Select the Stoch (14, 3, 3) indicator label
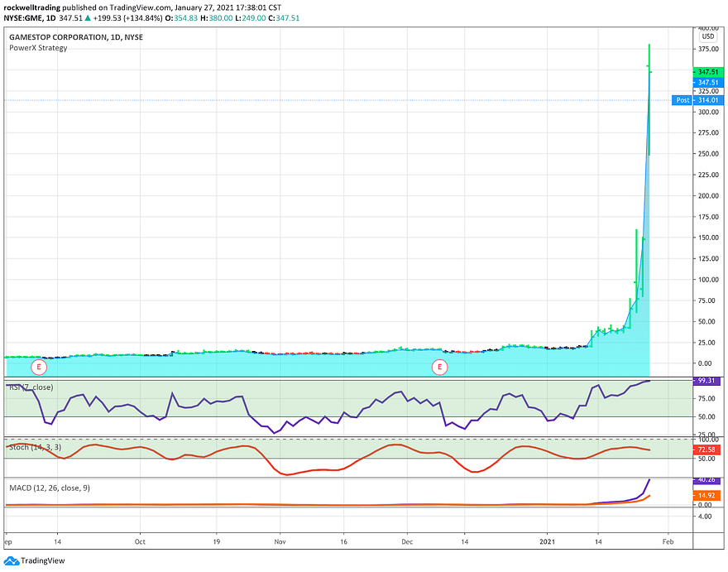This screenshot has height=572, width=728. (x=36, y=447)
